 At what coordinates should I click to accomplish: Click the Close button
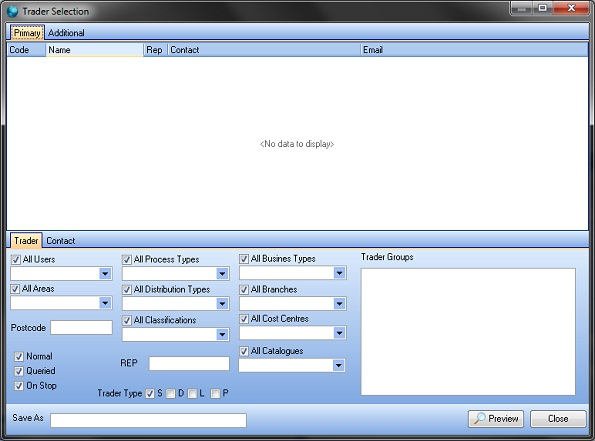[558, 419]
